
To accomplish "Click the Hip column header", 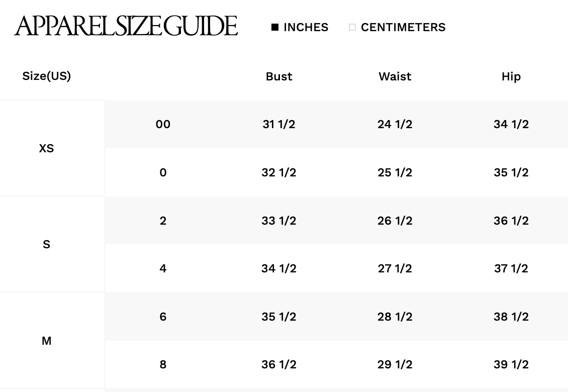I will point(511,76).
